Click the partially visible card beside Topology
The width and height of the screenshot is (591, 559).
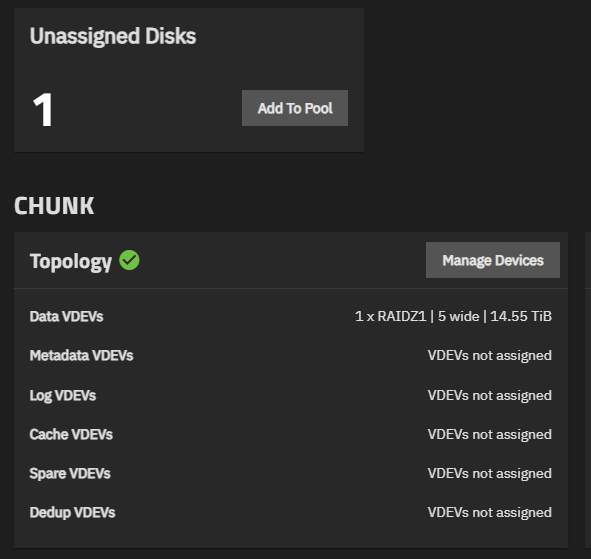(588, 390)
